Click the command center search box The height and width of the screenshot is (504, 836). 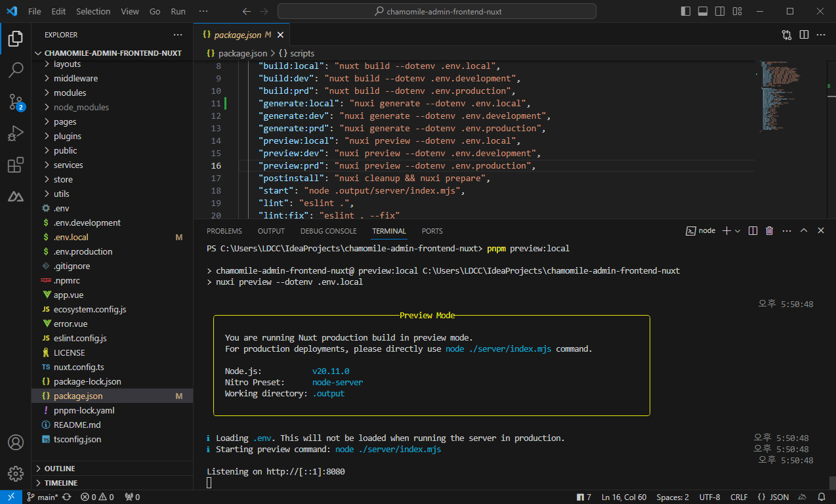(437, 11)
